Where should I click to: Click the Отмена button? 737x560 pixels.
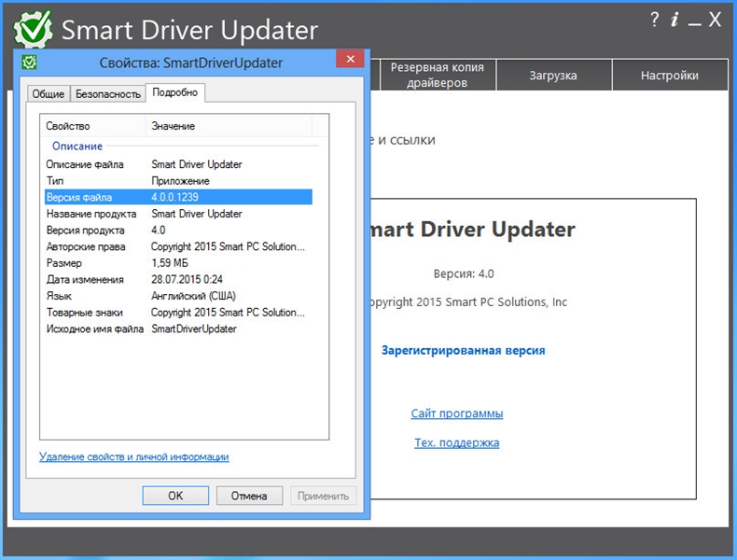(x=249, y=496)
